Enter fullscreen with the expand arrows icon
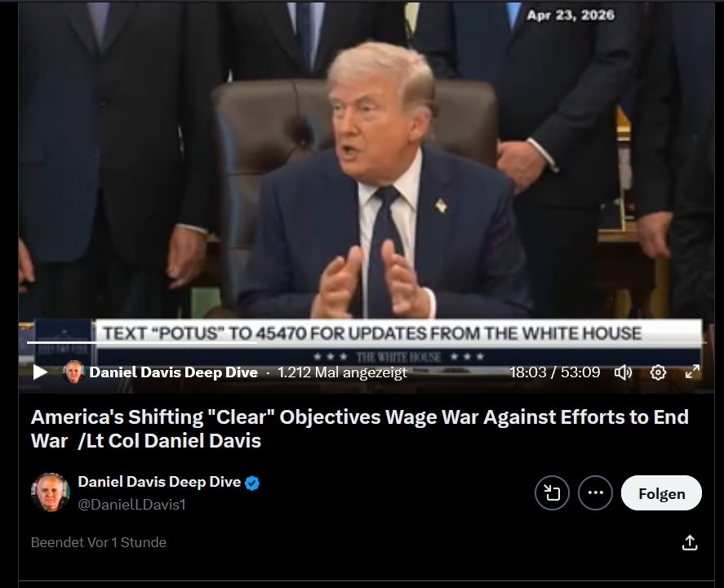 (692, 372)
